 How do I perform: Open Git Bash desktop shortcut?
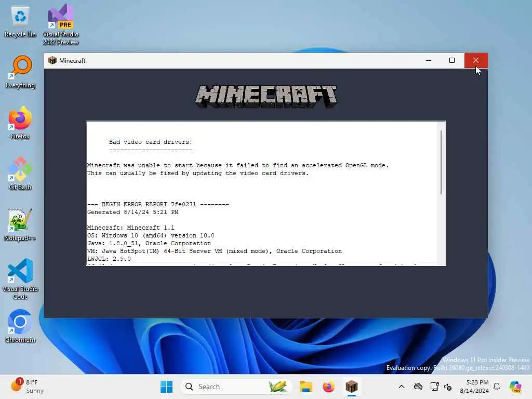click(x=20, y=174)
